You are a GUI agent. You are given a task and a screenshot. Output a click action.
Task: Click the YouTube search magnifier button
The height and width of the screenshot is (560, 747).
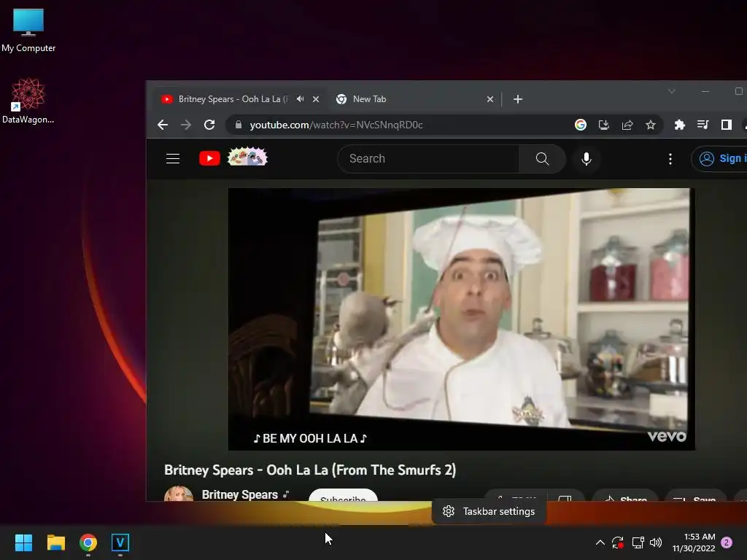[542, 158]
